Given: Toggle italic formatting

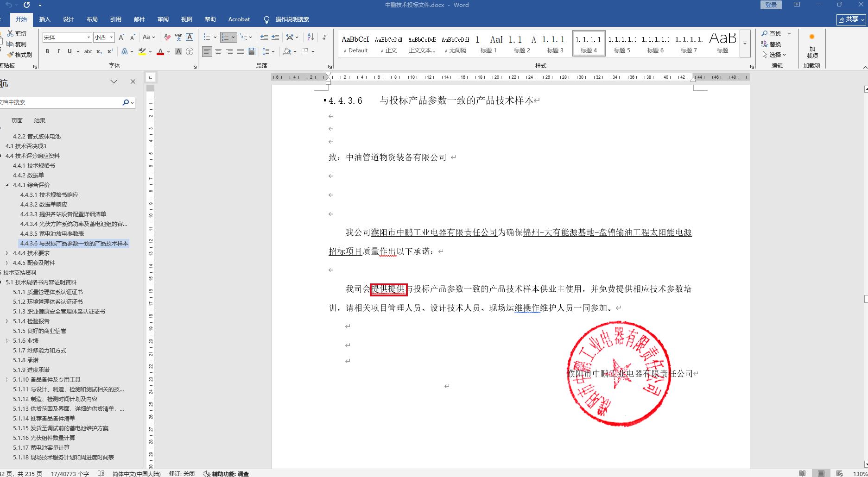Looking at the screenshot, I should click(58, 51).
